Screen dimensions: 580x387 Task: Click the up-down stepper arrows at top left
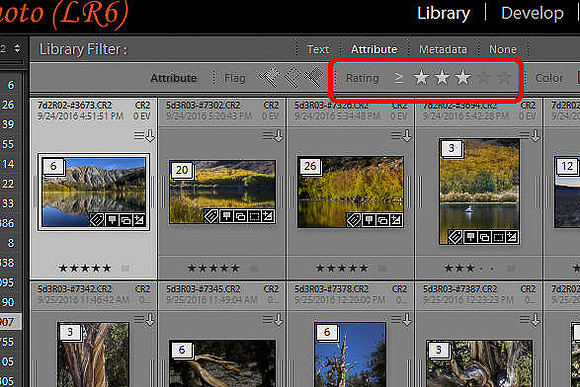pyautogui.click(x=17, y=48)
